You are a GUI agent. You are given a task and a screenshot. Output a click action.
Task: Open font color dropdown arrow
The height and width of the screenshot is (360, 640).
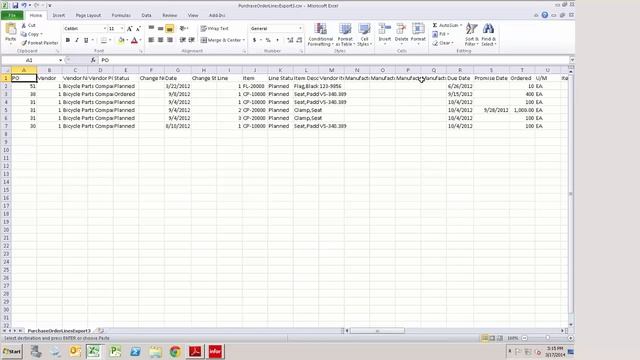tap(140, 40)
